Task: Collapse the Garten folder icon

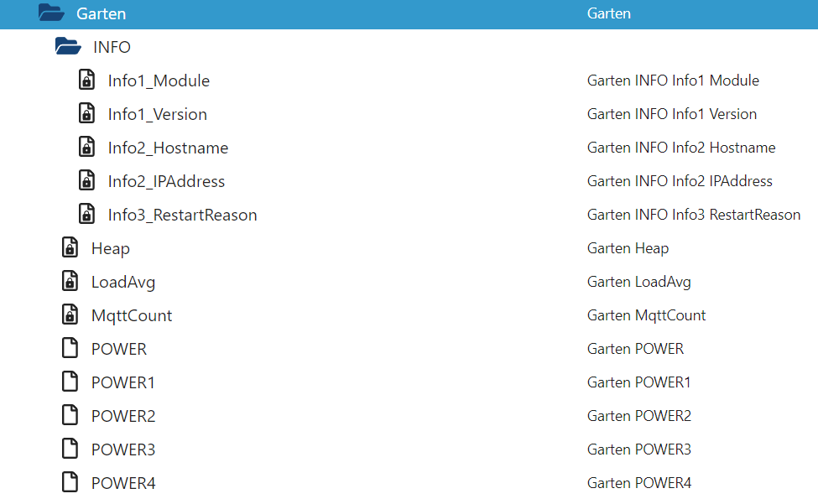Action: tap(51, 13)
